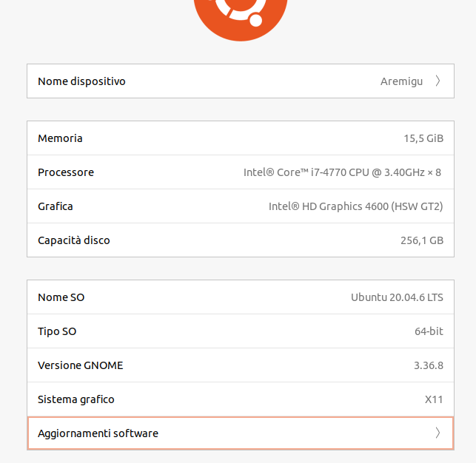476x463 pixels.
Task: Select the Grafica row label
Action: pos(56,206)
